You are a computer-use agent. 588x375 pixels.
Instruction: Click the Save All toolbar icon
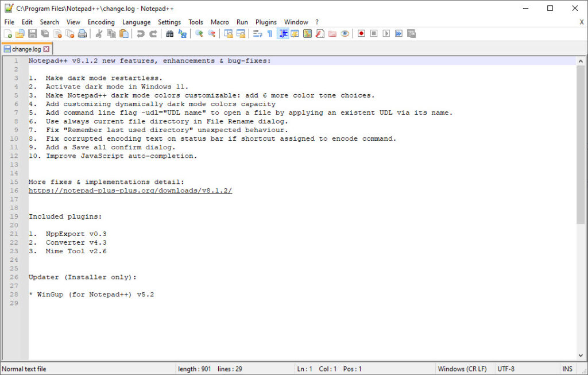pos(45,34)
